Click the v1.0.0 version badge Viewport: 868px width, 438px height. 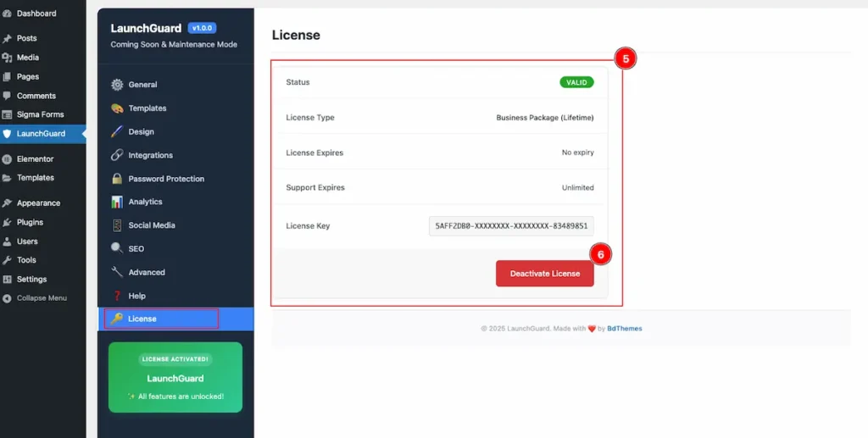coord(202,28)
